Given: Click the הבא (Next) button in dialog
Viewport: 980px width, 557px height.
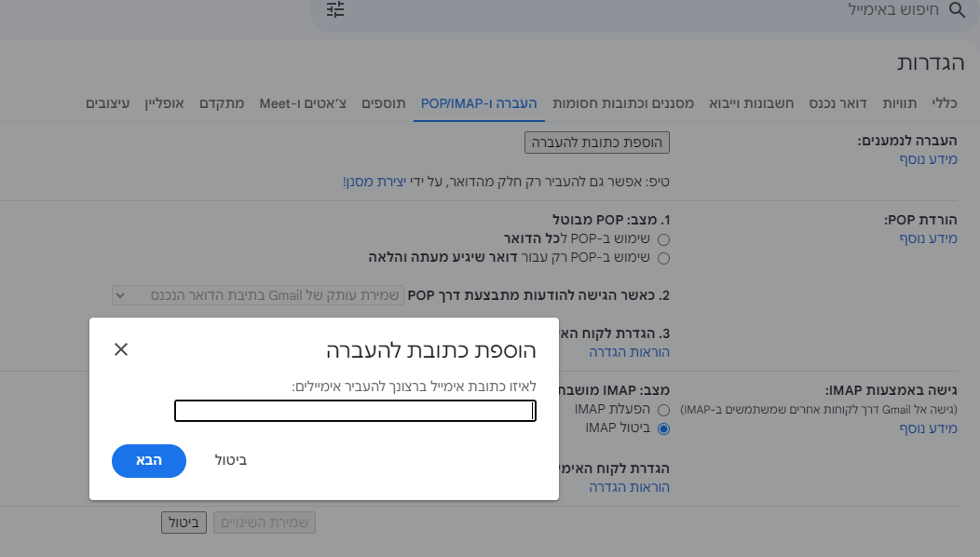Looking at the screenshot, I should [149, 461].
